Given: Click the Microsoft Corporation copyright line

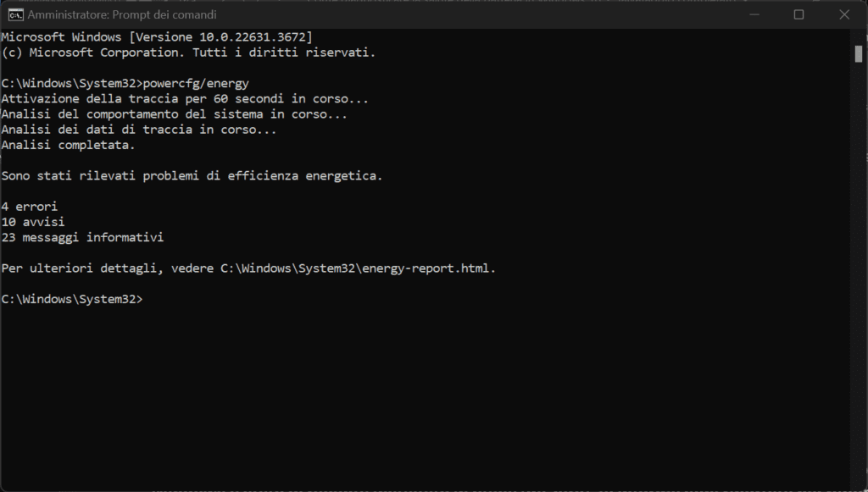Looking at the screenshot, I should (x=188, y=53).
